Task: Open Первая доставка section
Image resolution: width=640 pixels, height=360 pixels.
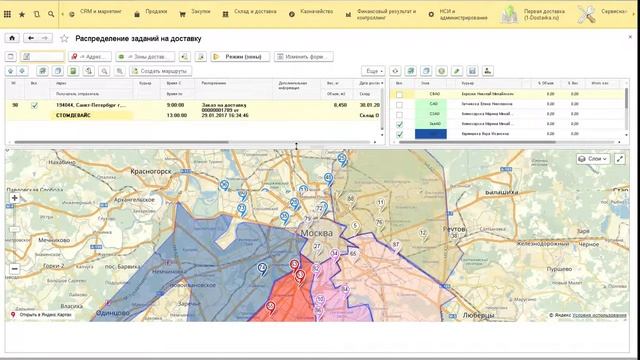Action: 534,14
